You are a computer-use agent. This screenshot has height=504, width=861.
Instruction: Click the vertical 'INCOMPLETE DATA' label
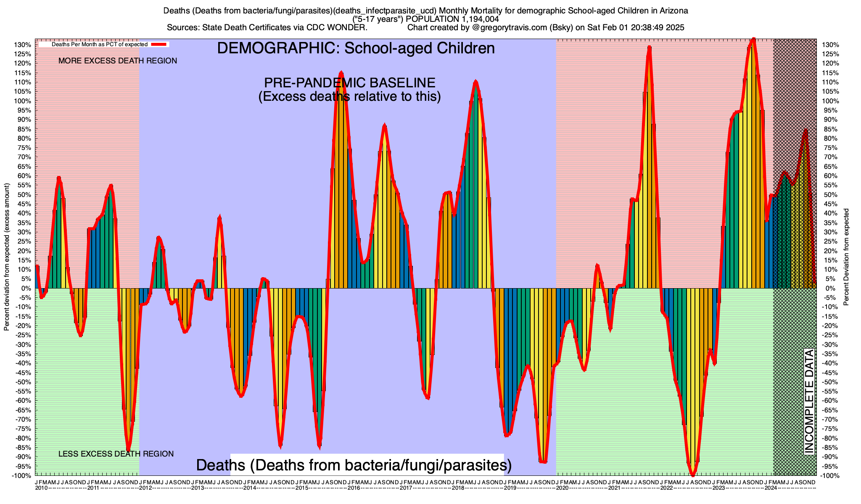pyautogui.click(x=809, y=401)
